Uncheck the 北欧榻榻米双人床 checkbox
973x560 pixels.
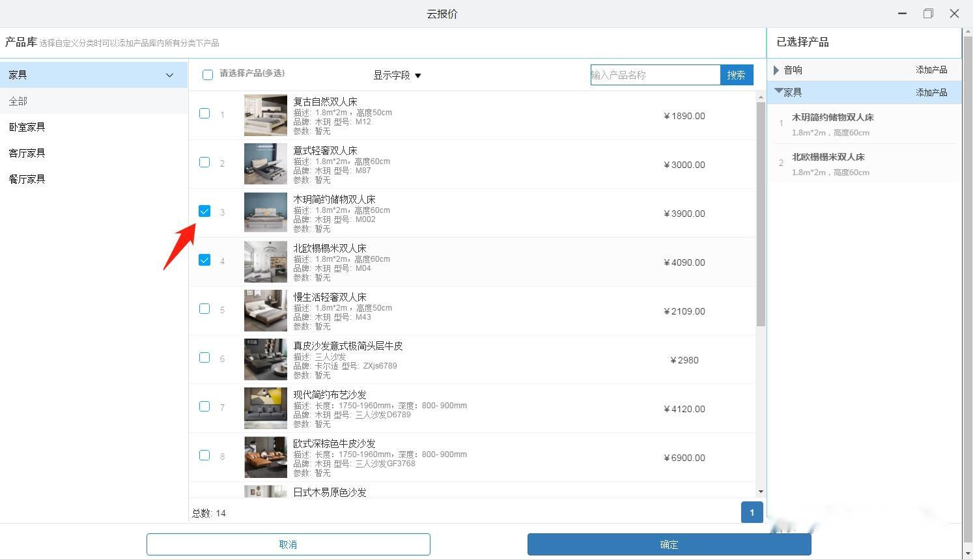[204, 260]
